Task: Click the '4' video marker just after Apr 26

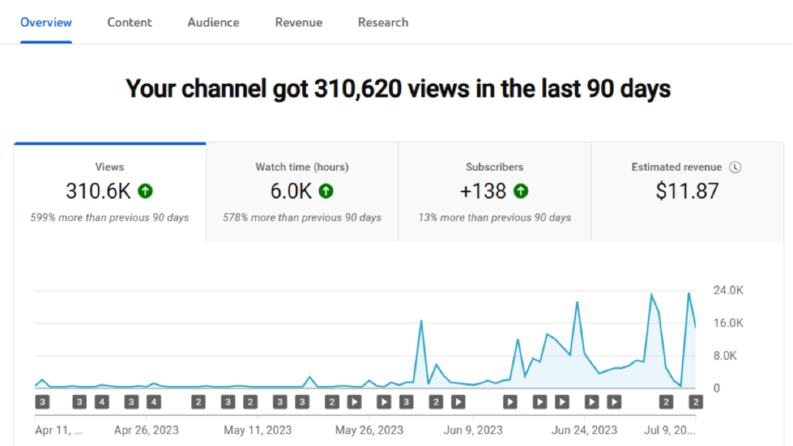Action: pyautogui.click(x=154, y=402)
